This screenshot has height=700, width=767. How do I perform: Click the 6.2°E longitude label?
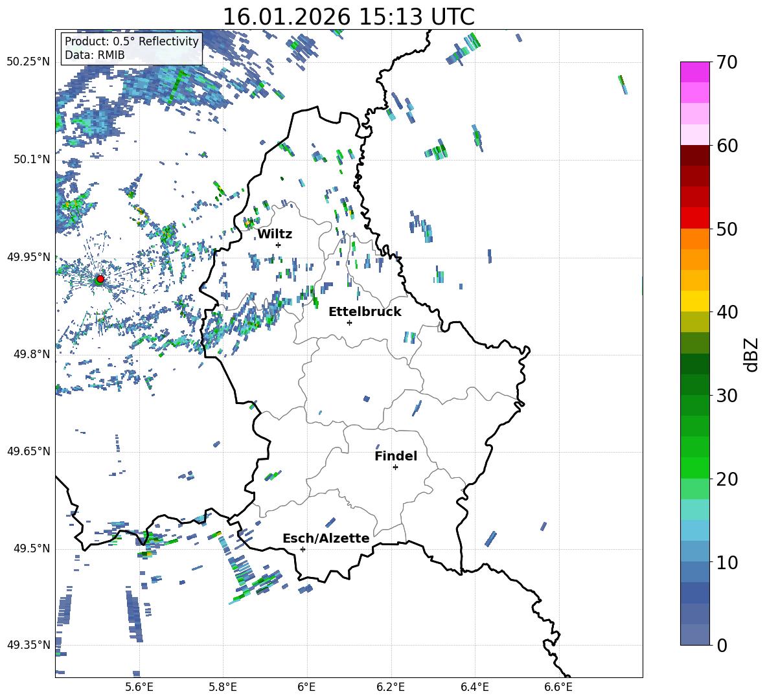pyautogui.click(x=391, y=688)
